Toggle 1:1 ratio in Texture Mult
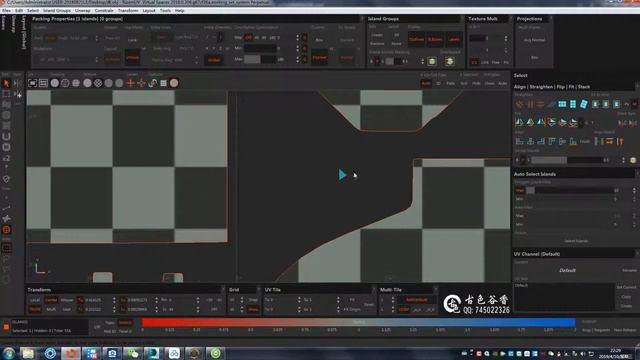Image resolution: width=640 pixels, height=360 pixels. (x=474, y=62)
